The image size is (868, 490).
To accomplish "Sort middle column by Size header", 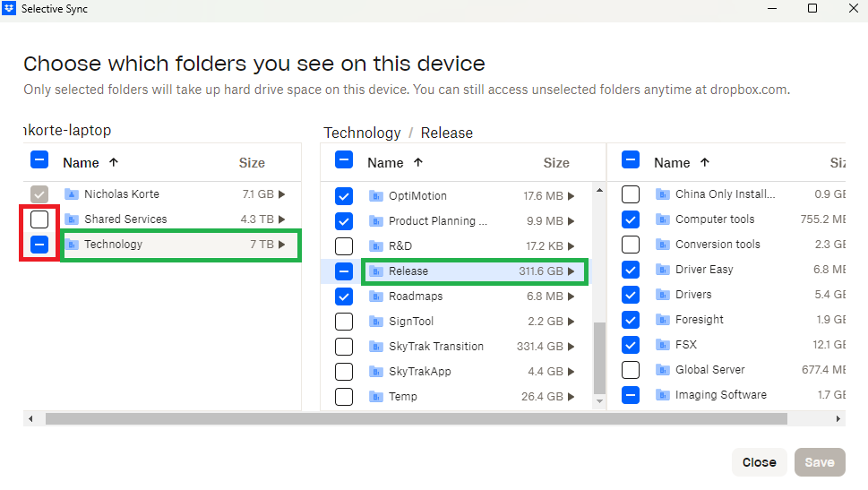I will [556, 163].
